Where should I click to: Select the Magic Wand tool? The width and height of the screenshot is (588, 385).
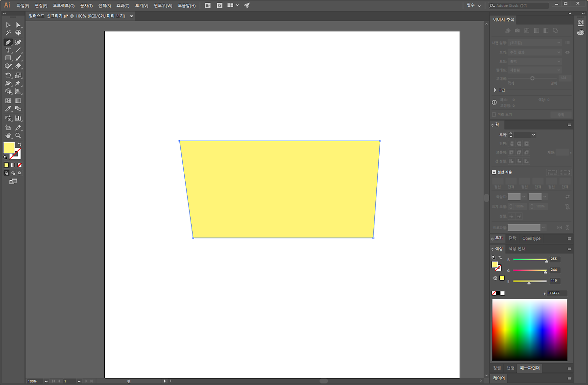pyautogui.click(x=8, y=33)
